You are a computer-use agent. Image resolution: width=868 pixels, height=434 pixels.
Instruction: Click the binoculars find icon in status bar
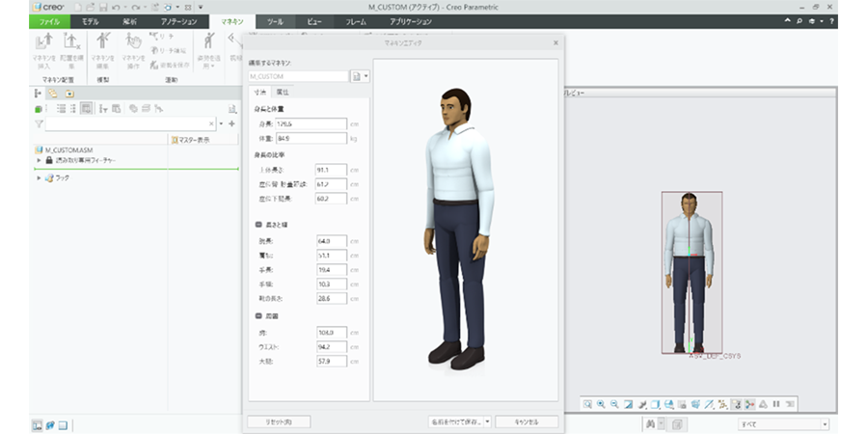coord(652,424)
